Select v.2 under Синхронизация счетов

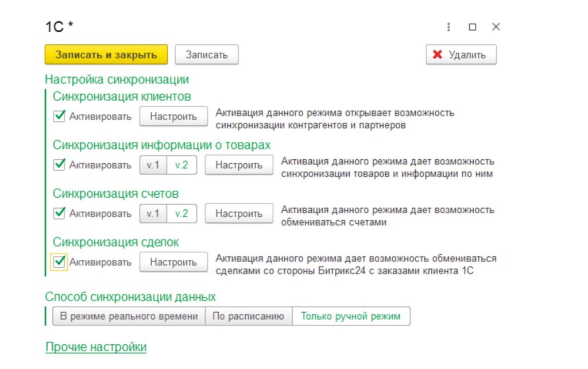pyautogui.click(x=181, y=213)
